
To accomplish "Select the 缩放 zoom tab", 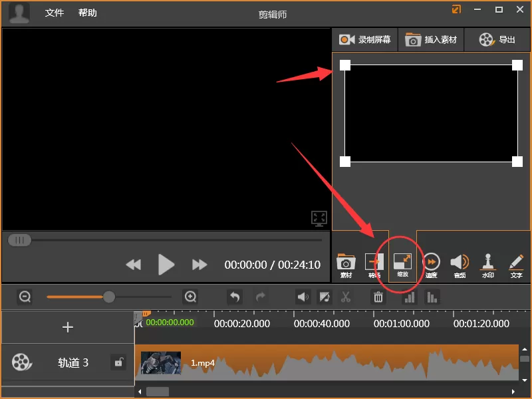I will pyautogui.click(x=402, y=265).
